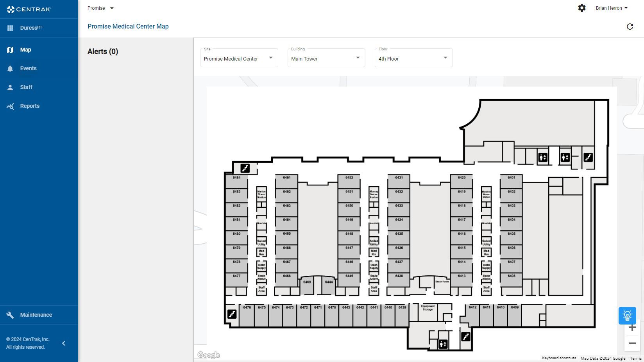
Task: Zoom out the map with minus
Action: coord(632,343)
